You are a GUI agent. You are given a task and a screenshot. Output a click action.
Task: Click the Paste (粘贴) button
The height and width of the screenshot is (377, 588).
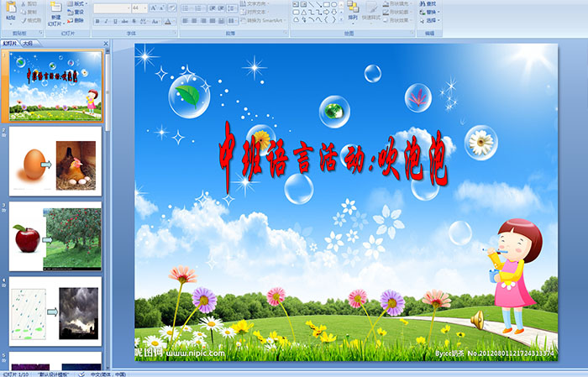coord(11,13)
